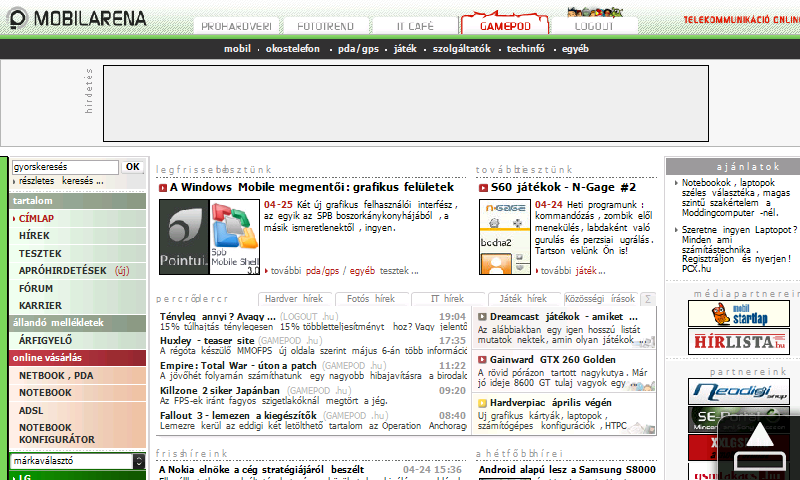Click the Hírlista.hu partner banner
Screen dimensions: 800x480
pos(739,341)
